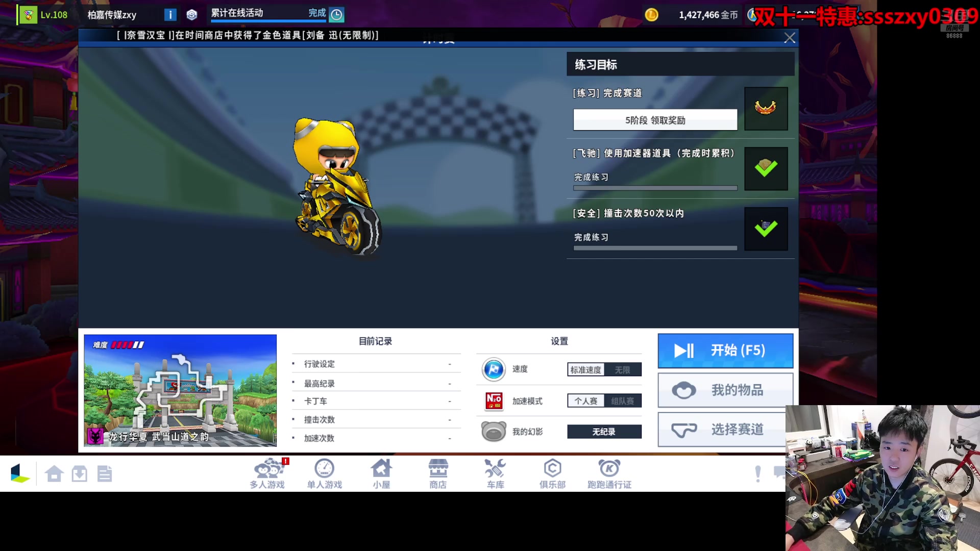
Task: Select 标准速度 standard speed option
Action: coord(585,369)
